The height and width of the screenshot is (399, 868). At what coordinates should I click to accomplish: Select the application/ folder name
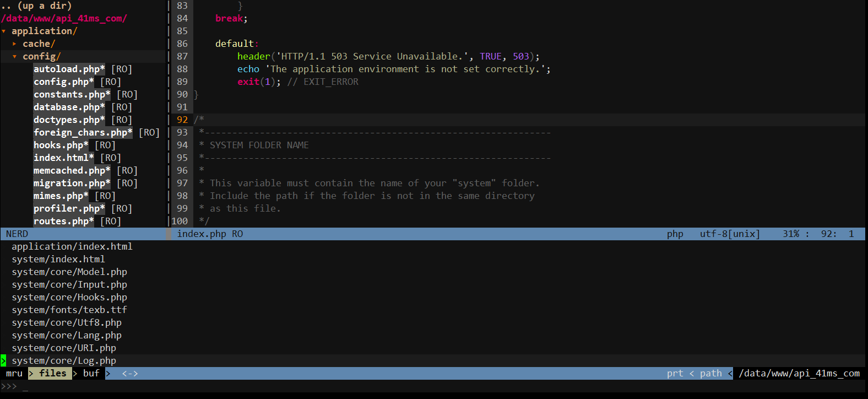click(45, 31)
